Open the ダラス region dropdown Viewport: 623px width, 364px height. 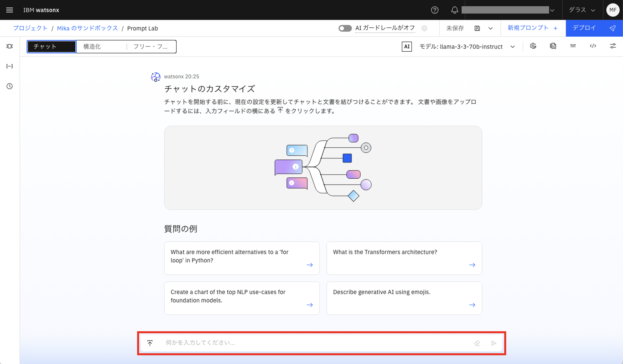pyautogui.click(x=582, y=10)
